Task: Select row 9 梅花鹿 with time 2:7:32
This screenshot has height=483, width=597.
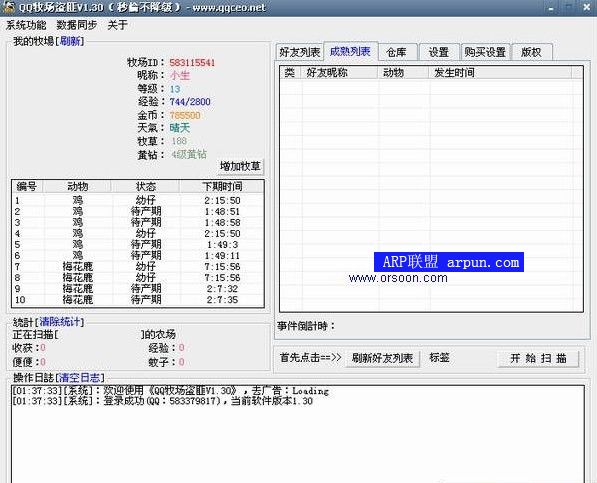Action: click(138, 289)
